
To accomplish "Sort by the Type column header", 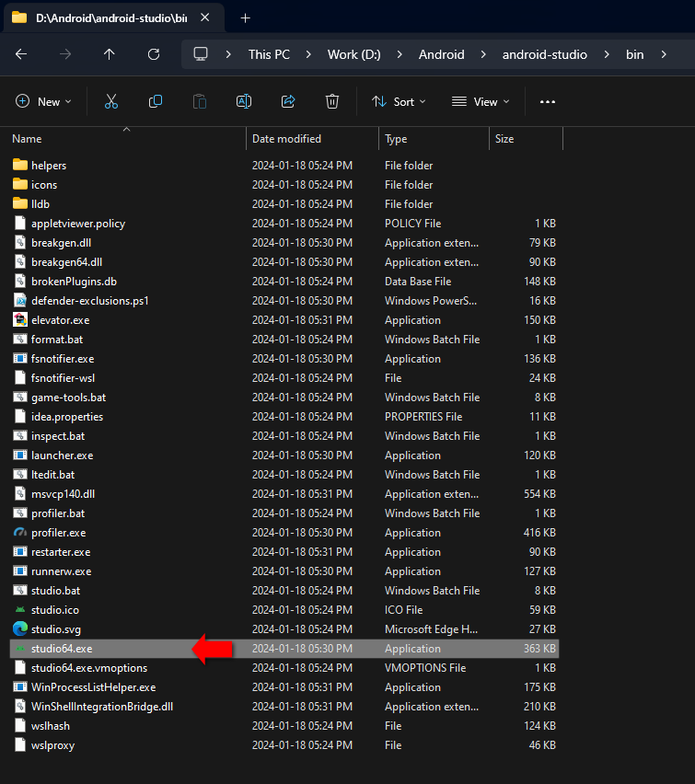I will pyautogui.click(x=396, y=139).
